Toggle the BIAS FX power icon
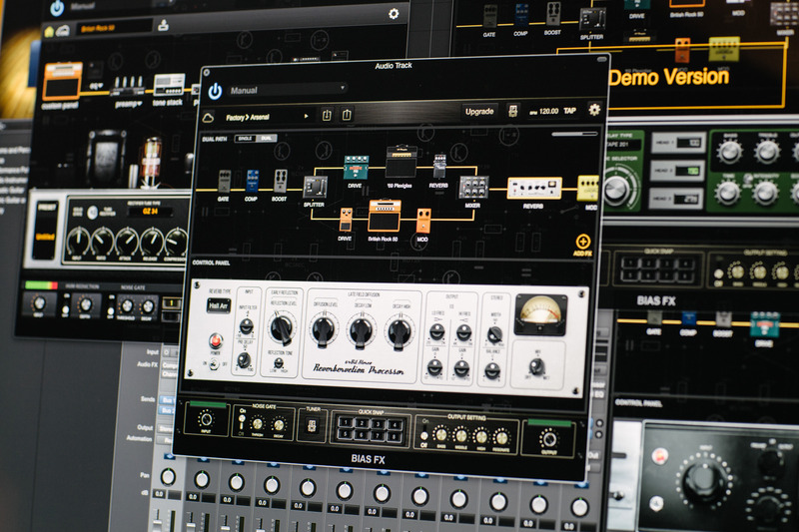This screenshot has width=799, height=532. 215,91
